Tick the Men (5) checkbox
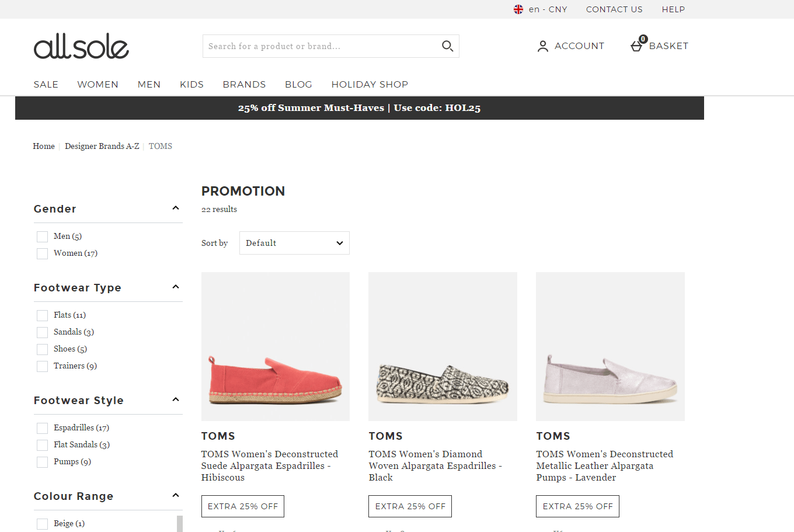Screen dimensions: 794x532 [x=42, y=237]
